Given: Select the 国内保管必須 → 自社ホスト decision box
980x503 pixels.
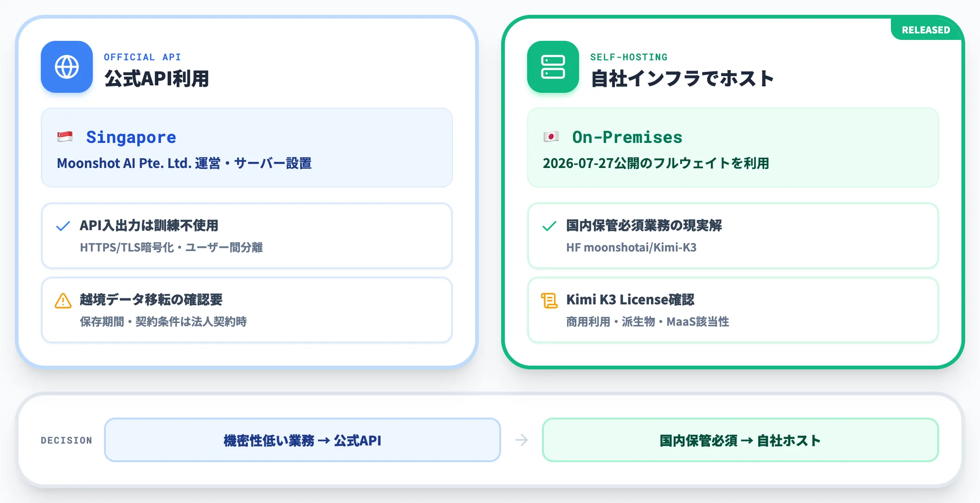Looking at the screenshot, I should [x=741, y=440].
